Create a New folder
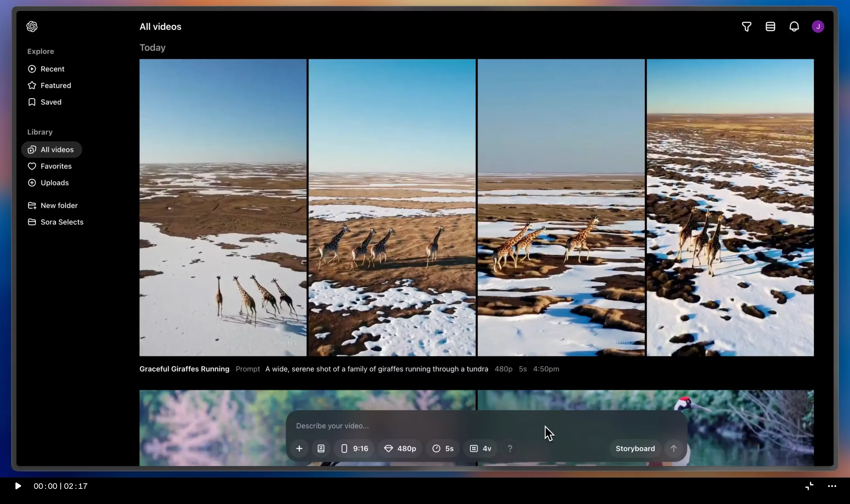 click(x=59, y=205)
